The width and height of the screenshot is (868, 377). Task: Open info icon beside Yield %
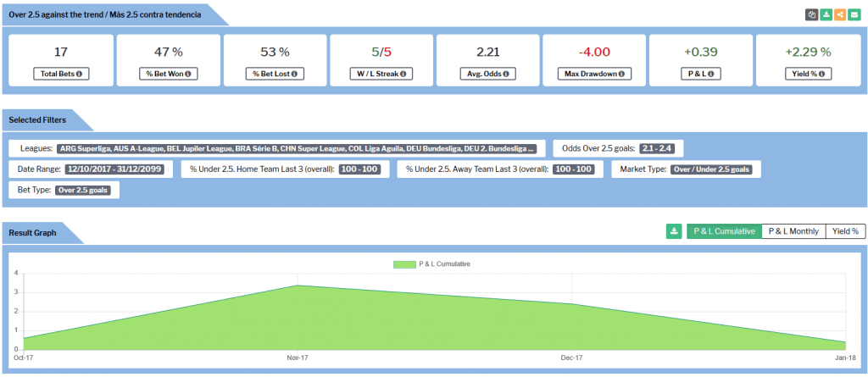tap(822, 74)
